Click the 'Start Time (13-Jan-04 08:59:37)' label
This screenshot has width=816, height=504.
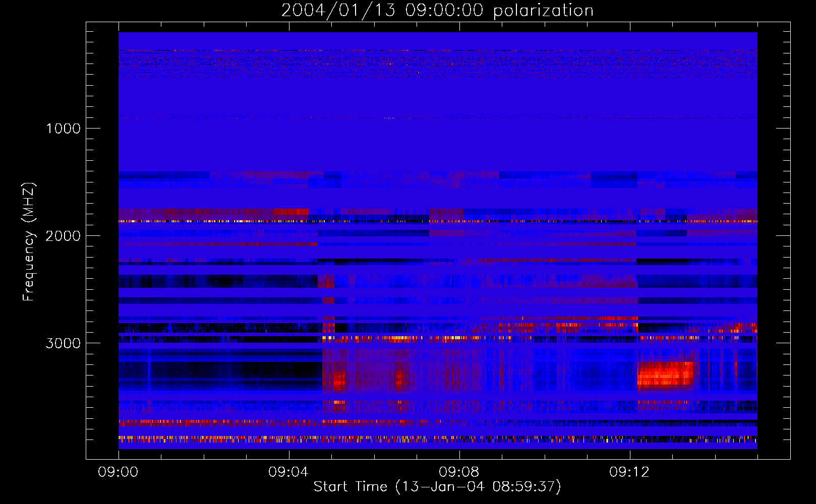pyautogui.click(x=437, y=487)
